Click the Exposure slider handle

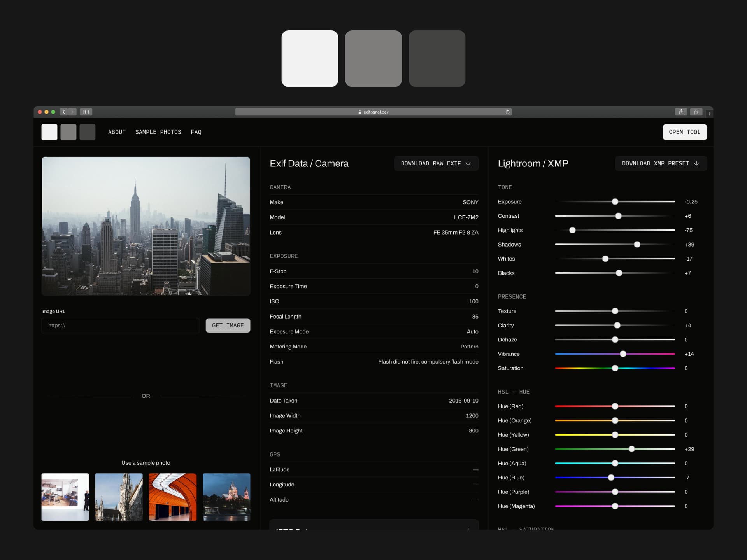coord(615,201)
